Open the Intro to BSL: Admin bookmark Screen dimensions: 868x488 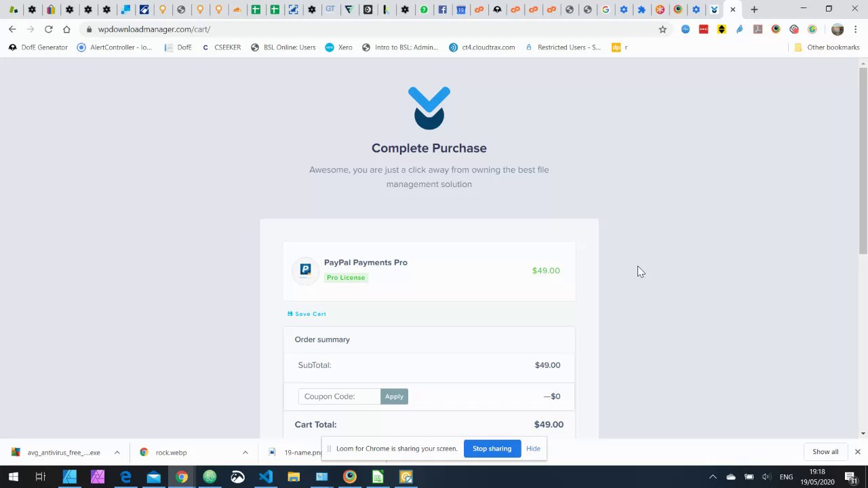[400, 47]
